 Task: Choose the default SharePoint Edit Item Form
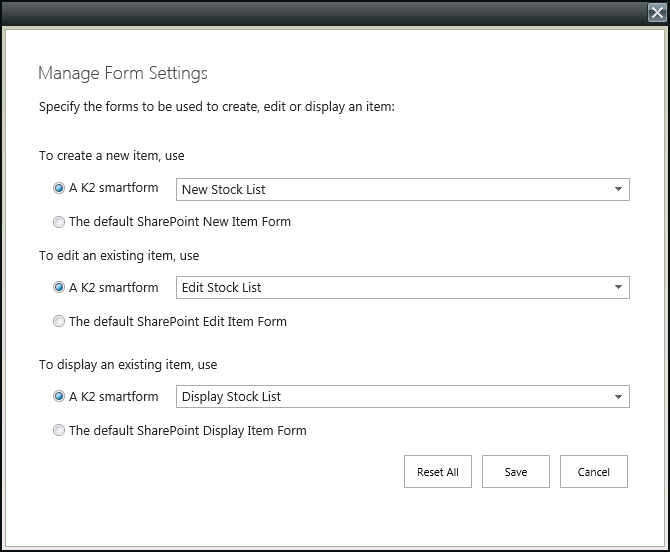[x=59, y=322]
